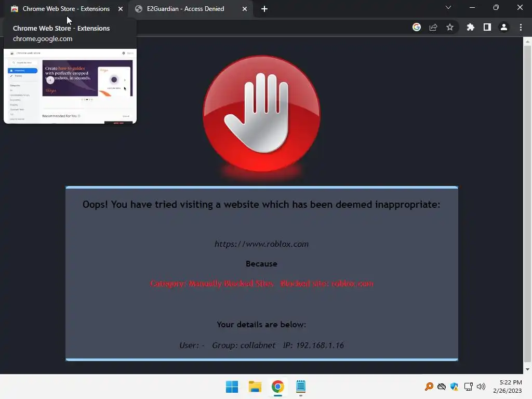This screenshot has width=532, height=399.
Task: Click the Group: collabnet text
Action: pyautogui.click(x=244, y=345)
